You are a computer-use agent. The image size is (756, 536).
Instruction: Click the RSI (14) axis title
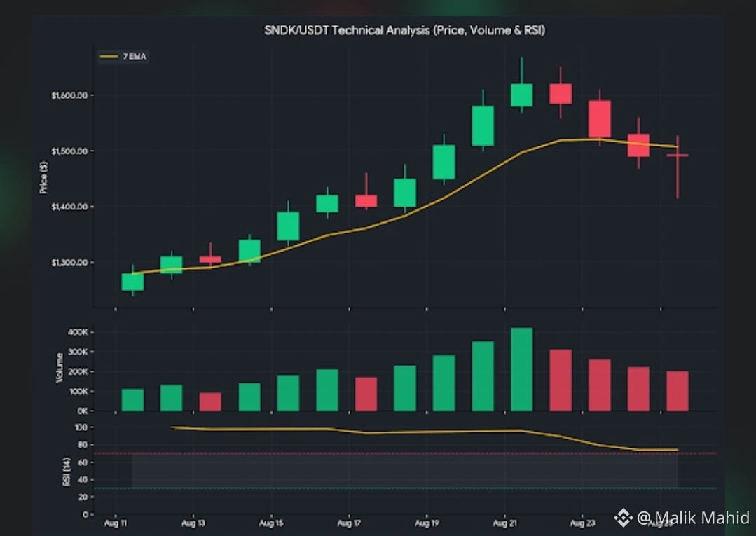point(67,472)
